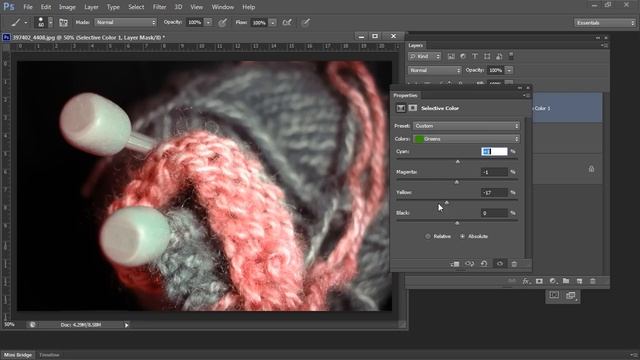Click the Add layer style fx icon
Screen dimensions: 640x360
tap(526, 281)
